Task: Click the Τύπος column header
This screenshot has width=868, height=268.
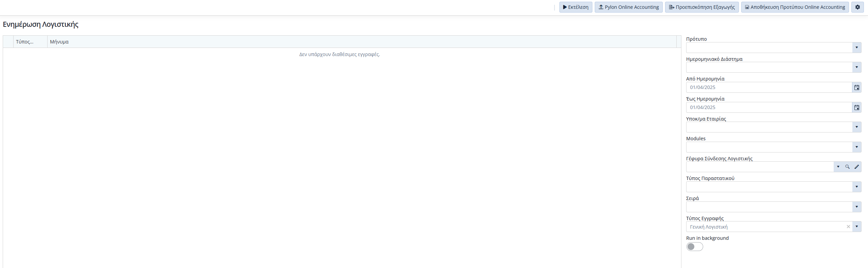Action: click(30, 42)
